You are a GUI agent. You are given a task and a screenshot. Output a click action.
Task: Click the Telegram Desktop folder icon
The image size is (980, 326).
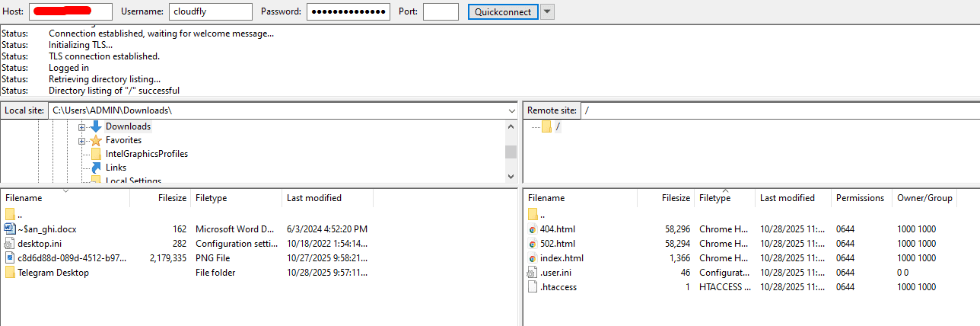(x=10, y=273)
